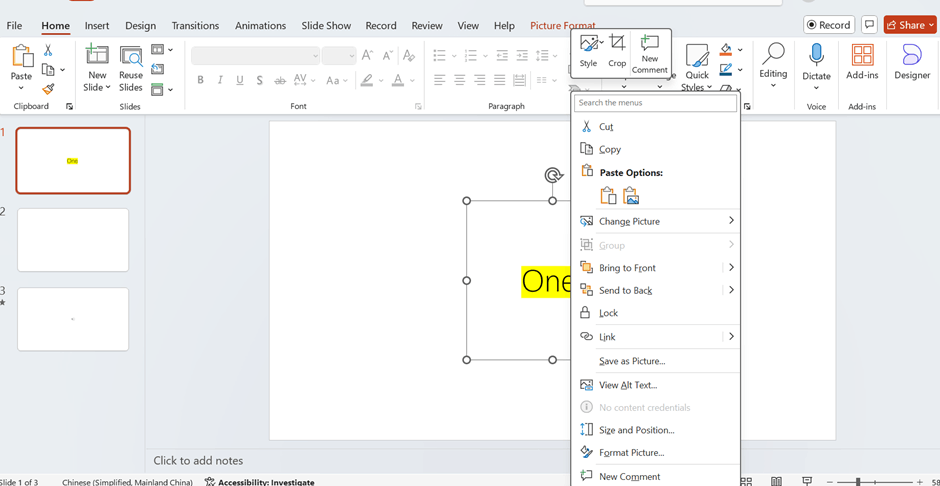Viewport: 940px width, 486px height.
Task: Click the Search the menus field
Action: coord(656,103)
